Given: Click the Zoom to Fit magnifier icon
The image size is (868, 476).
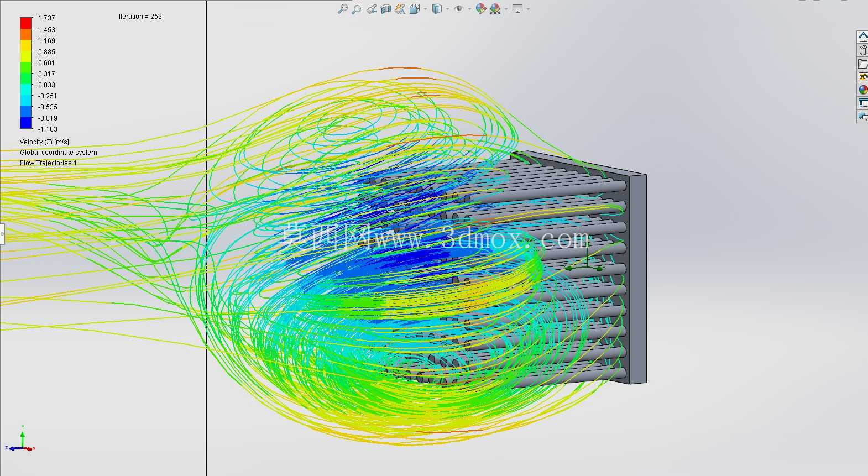Looking at the screenshot, I should (x=343, y=9).
